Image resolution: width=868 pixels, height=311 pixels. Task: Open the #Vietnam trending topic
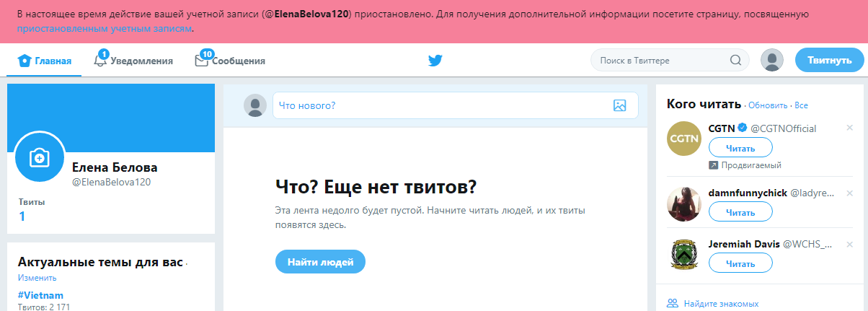point(40,295)
